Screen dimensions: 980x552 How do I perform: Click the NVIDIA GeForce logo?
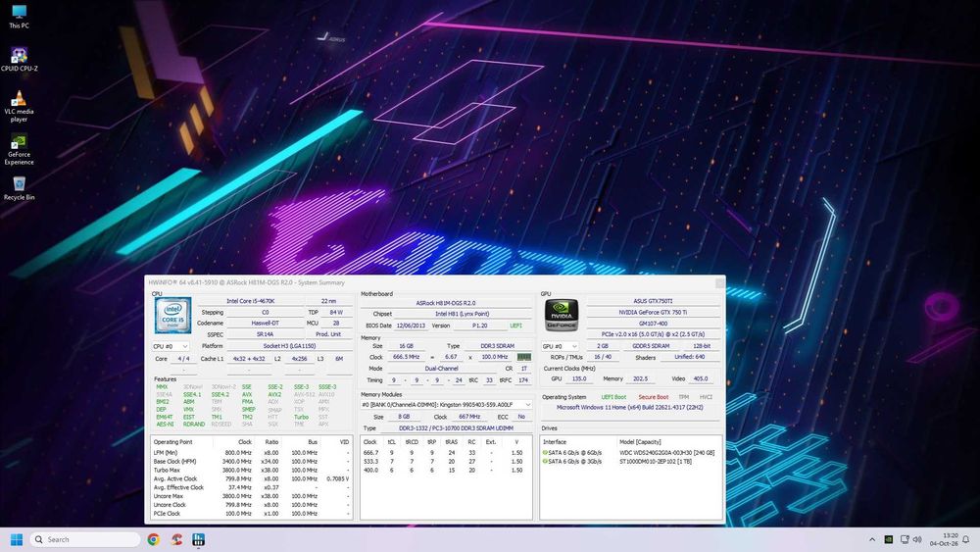click(562, 315)
